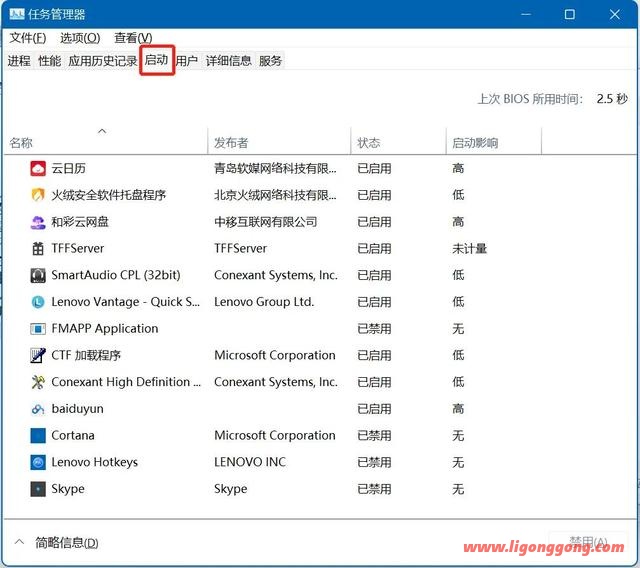Viewport: 640px width, 568px height.
Task: Click the FMAPP Application icon
Action: (x=38, y=328)
